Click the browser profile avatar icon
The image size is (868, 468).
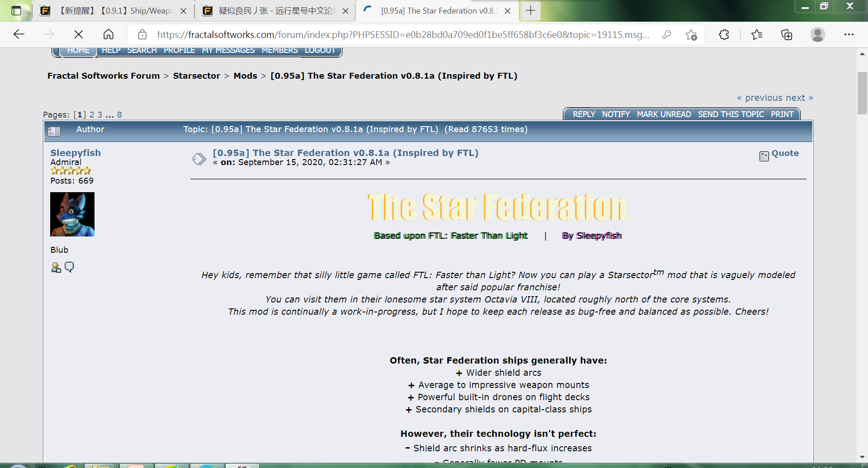[817, 35]
